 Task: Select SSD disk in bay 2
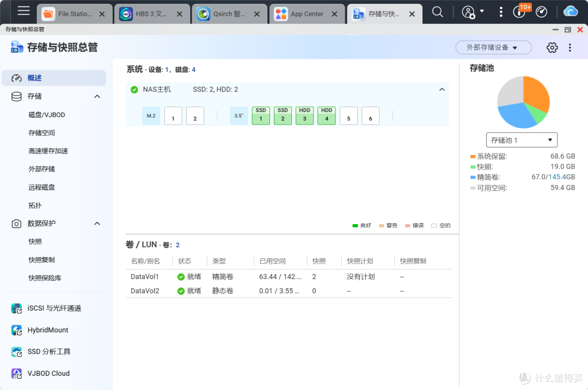[x=283, y=116]
